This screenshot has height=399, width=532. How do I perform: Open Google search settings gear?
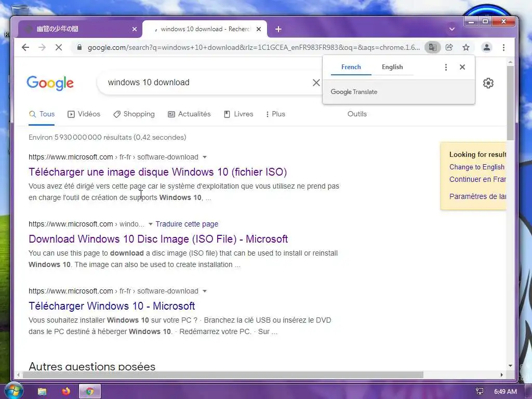[x=488, y=83]
